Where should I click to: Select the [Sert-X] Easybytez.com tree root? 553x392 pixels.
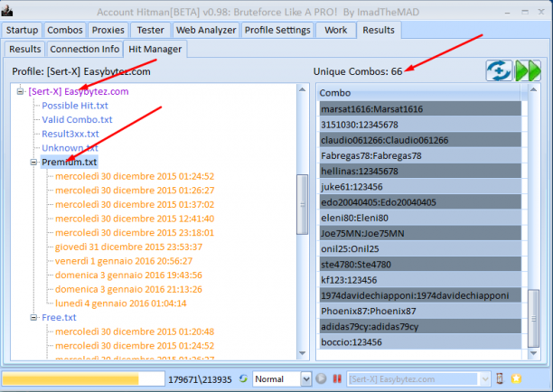tap(79, 91)
